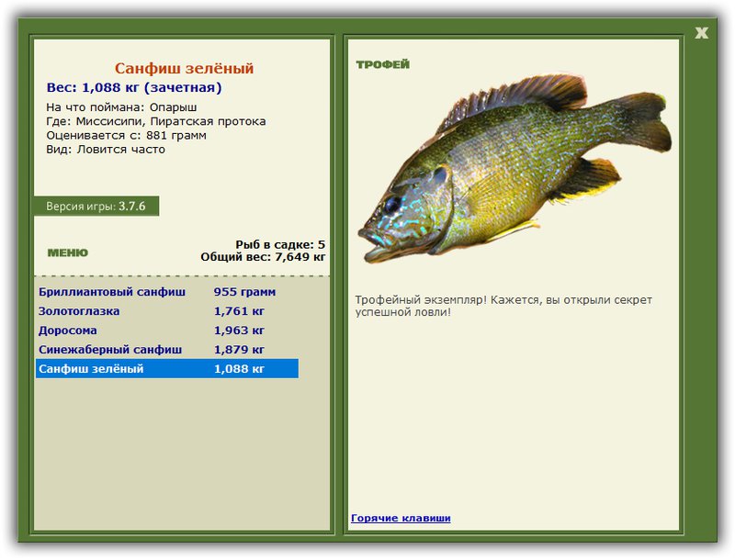The width and height of the screenshot is (735, 560).
Task: Click the 1,963 кг weight entry
Action: (x=239, y=330)
